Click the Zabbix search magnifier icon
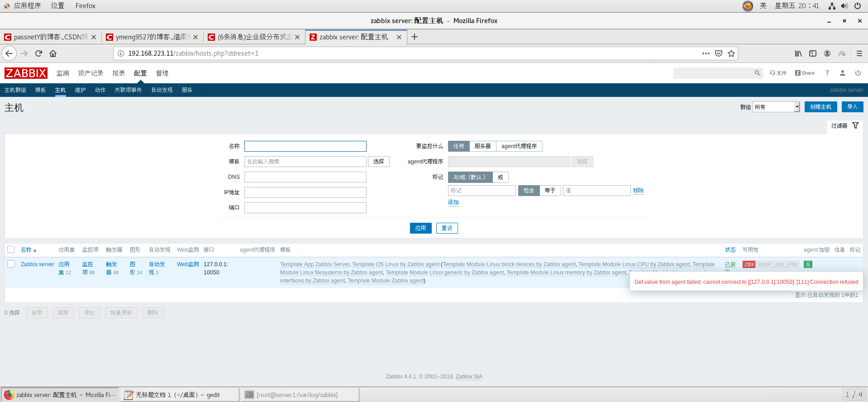 757,73
